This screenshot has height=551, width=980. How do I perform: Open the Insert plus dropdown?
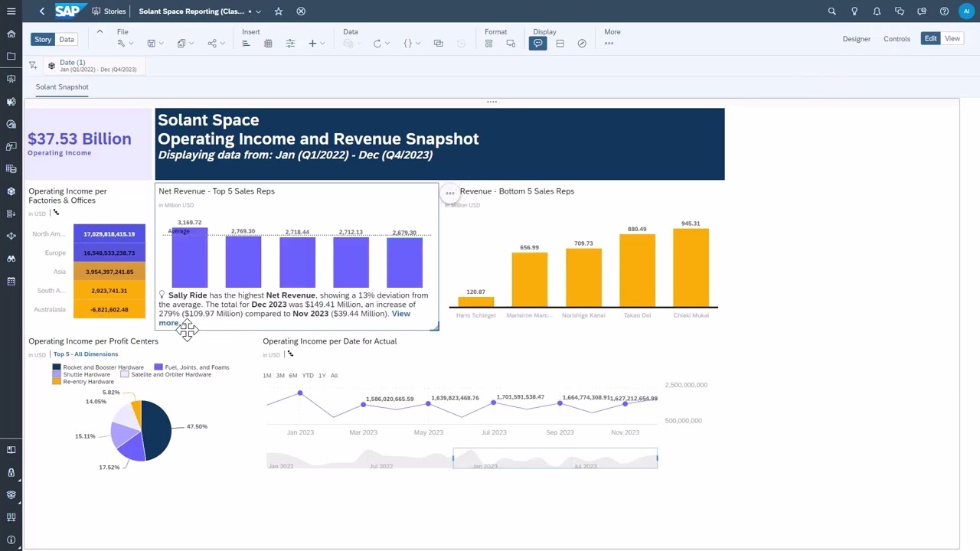point(316,44)
